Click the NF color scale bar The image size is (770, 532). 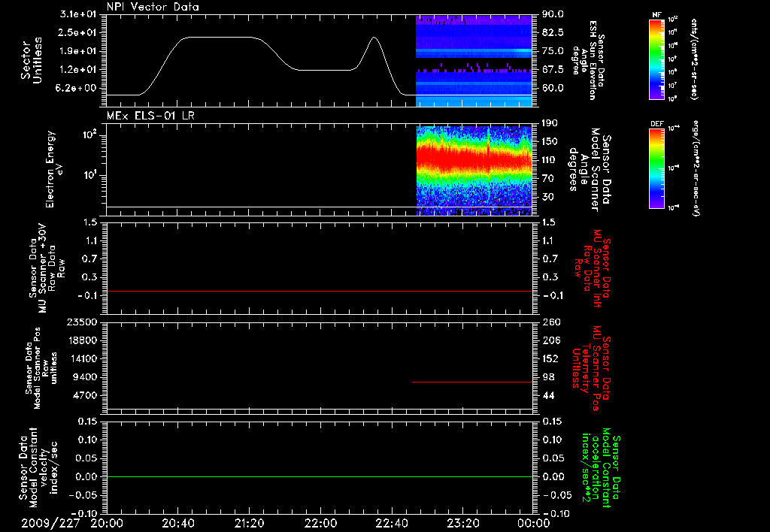coord(657,59)
